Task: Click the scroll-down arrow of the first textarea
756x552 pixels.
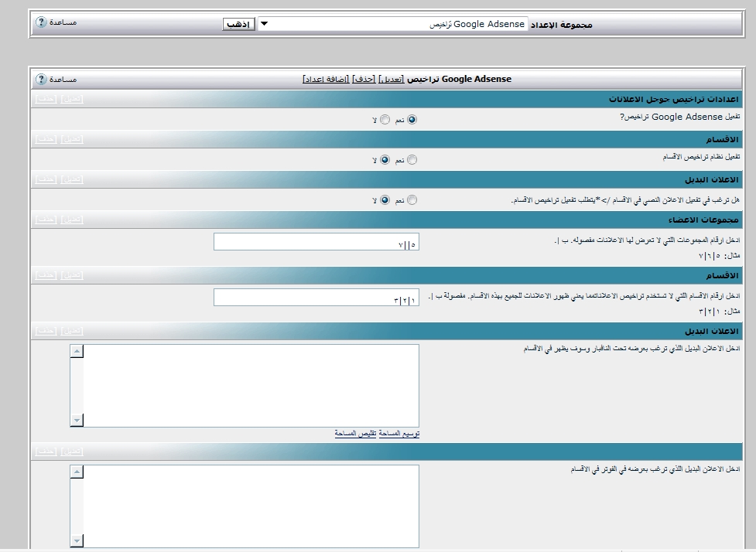Action: (77, 420)
